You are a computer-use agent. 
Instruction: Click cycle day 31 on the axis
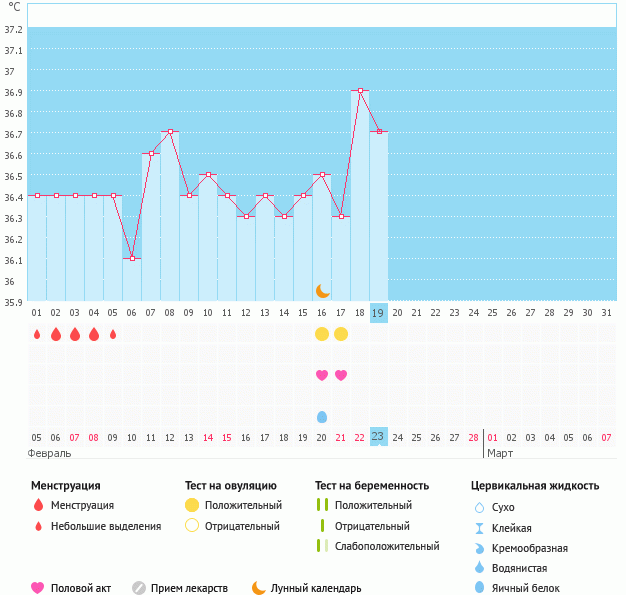[x=606, y=312]
